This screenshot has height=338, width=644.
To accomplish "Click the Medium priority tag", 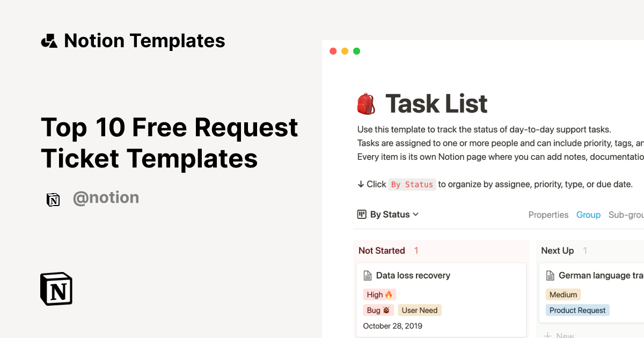I will tap(563, 294).
